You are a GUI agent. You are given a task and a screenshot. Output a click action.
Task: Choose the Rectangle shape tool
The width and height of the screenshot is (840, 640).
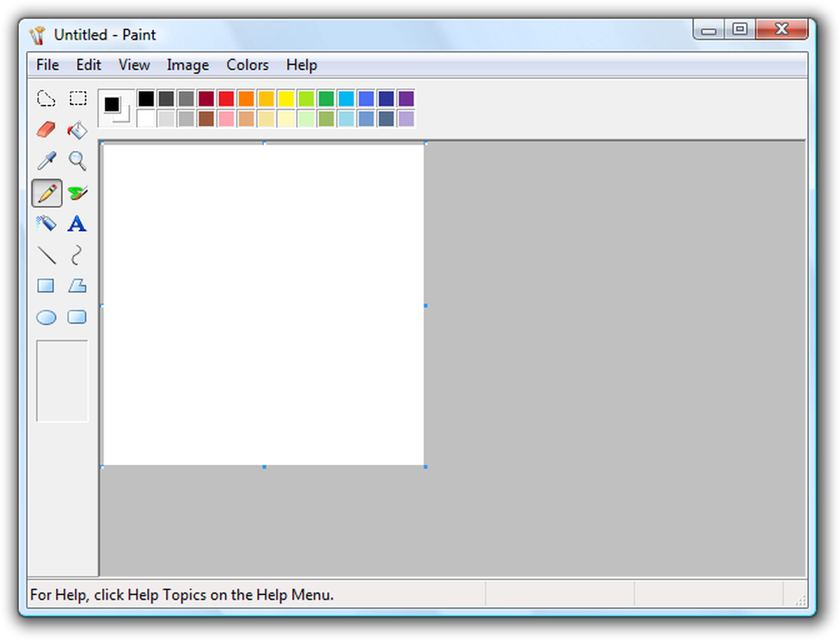click(45, 286)
